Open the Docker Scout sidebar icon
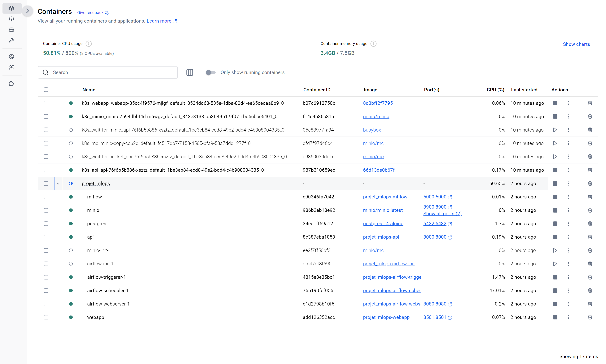Viewport: 606px width, 364px height. (x=11, y=67)
